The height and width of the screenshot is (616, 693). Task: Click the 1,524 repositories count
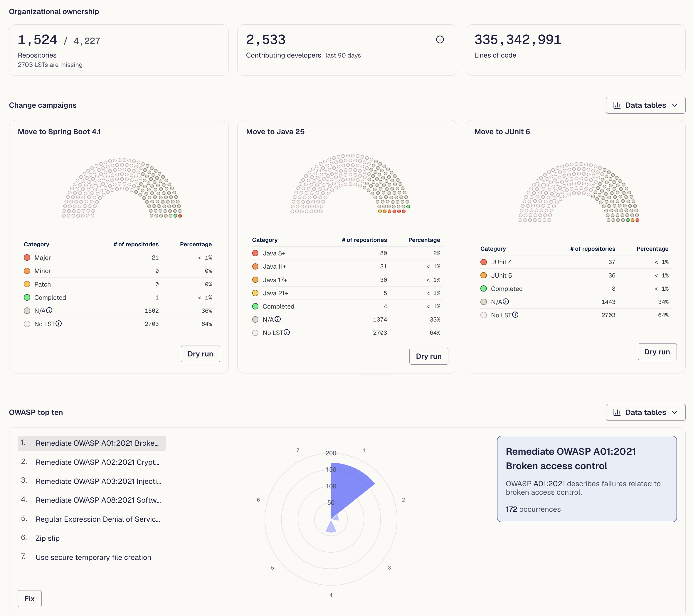pyautogui.click(x=38, y=40)
